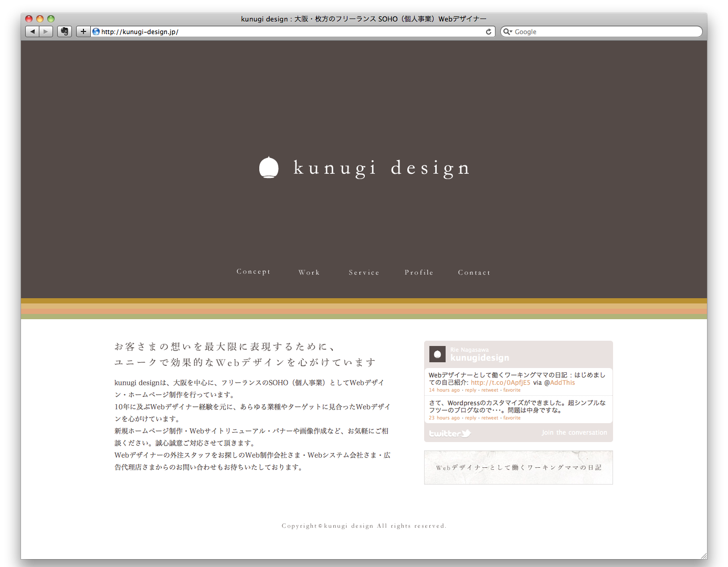Open the Evernote elephant toolbar button

(x=65, y=31)
